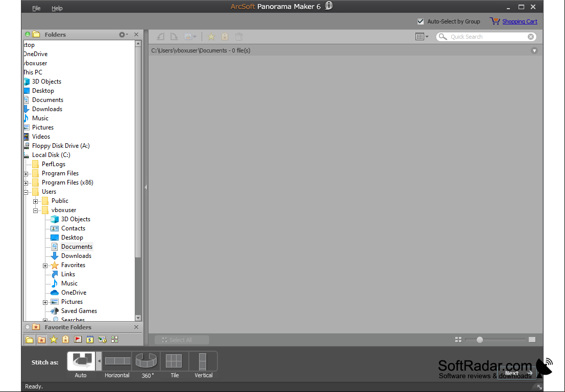Click the folder tree scroll down arrow

pyautogui.click(x=138, y=318)
